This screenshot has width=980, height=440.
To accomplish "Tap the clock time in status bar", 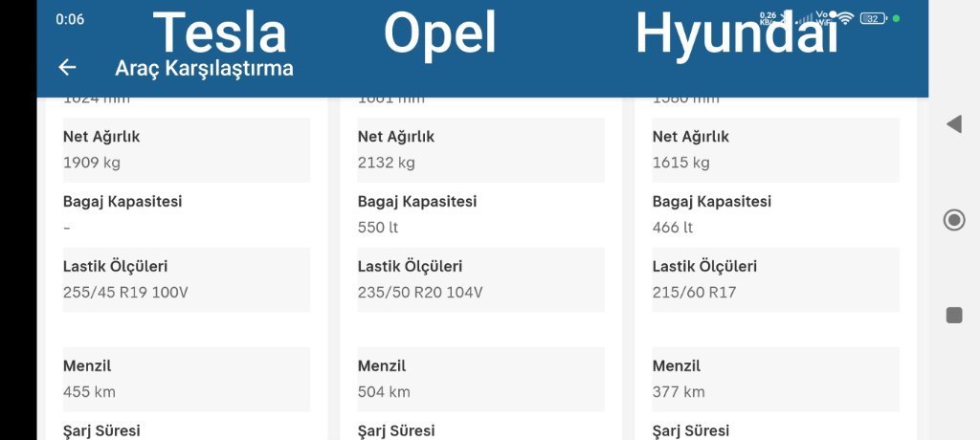I will point(70,19).
